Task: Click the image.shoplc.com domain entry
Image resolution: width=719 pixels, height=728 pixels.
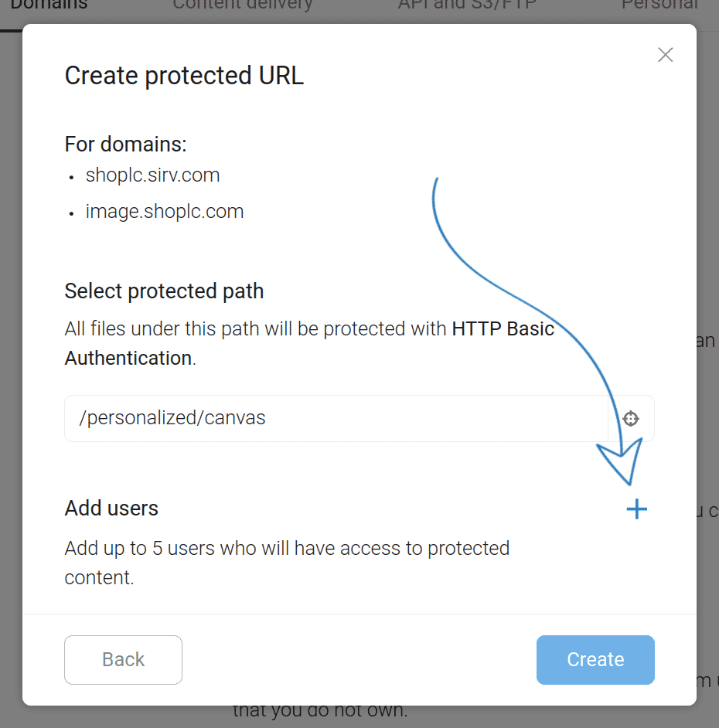Action: 165,211
